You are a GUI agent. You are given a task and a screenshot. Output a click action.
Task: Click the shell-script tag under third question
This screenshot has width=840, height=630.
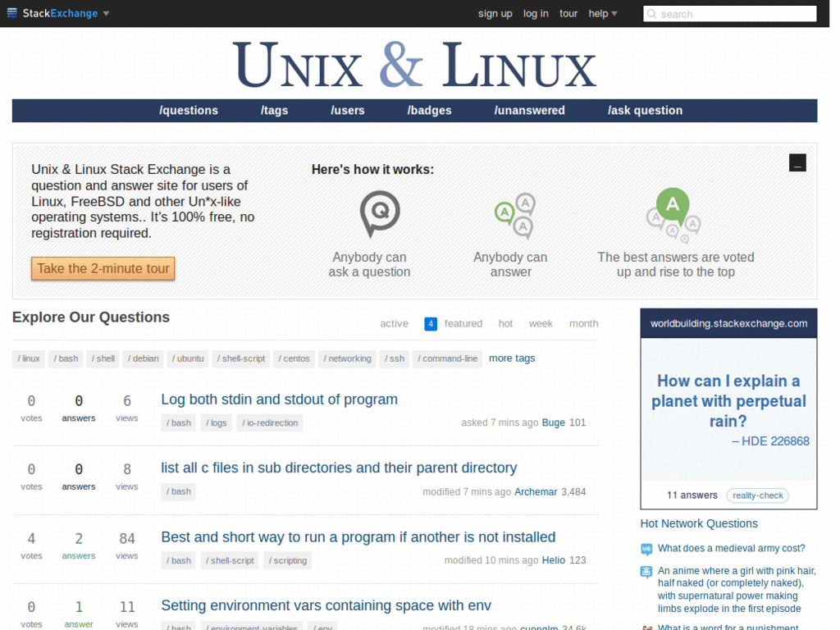[x=230, y=560]
